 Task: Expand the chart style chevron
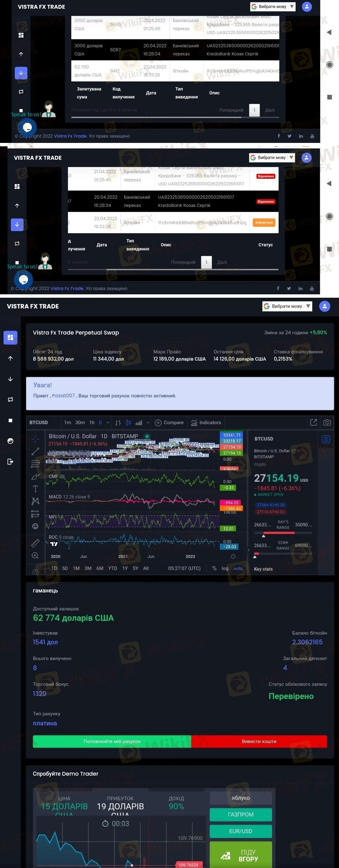(147, 423)
